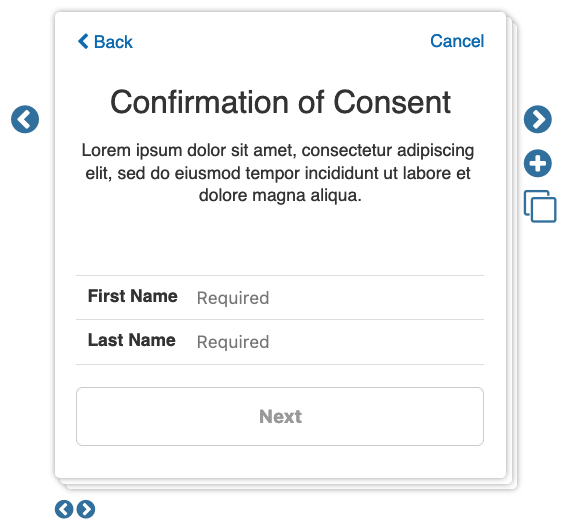The image size is (572, 526).
Task: Click the Last Name label
Action: click(132, 340)
